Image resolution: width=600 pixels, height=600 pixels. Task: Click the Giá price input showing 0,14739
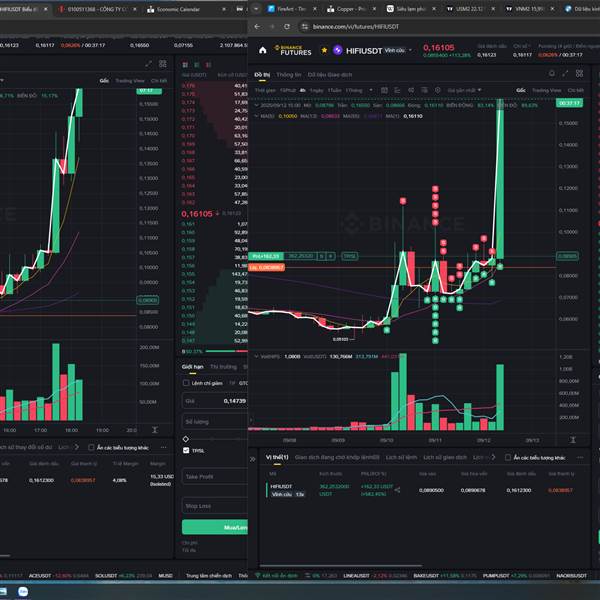coord(215,401)
